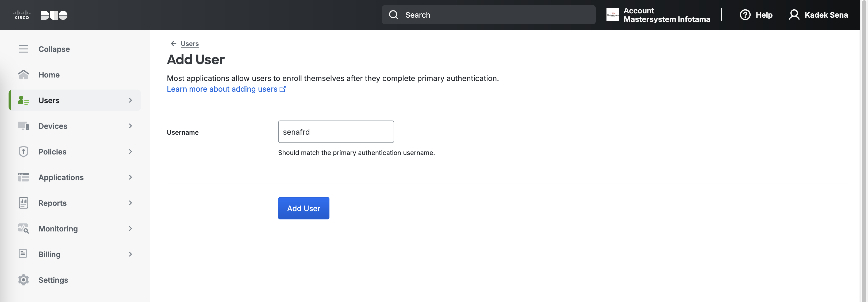Click the Collapse hamburger icon
Viewport: 868px width, 302px height.
tap(23, 49)
